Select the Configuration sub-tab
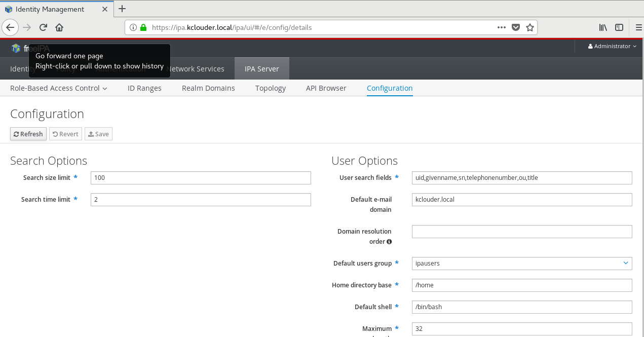 pos(390,88)
